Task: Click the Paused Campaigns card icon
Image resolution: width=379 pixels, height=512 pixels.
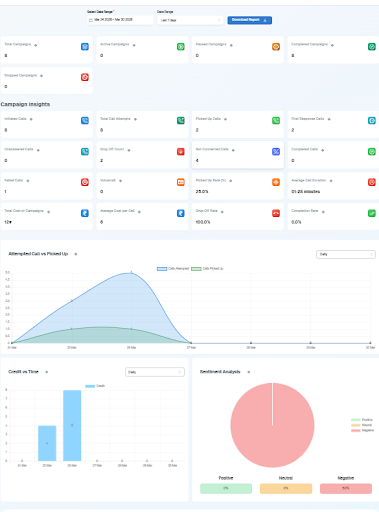Action: tap(276, 47)
